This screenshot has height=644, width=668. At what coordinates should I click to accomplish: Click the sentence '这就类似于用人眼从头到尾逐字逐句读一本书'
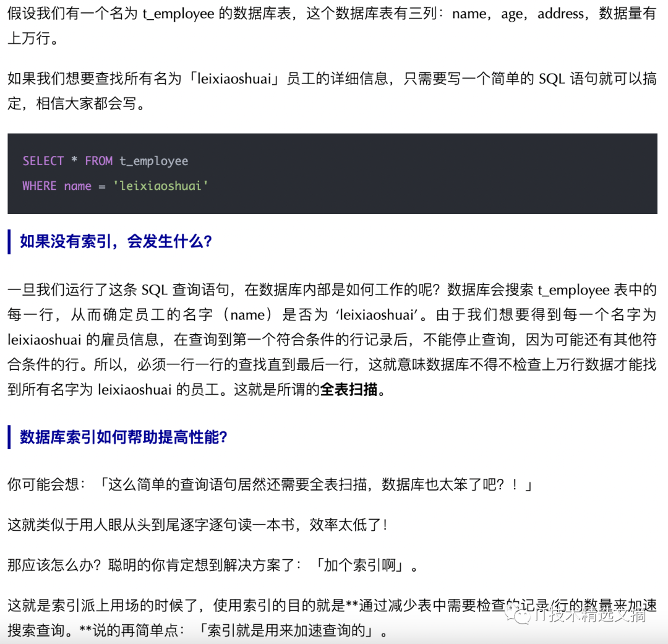pos(151,525)
